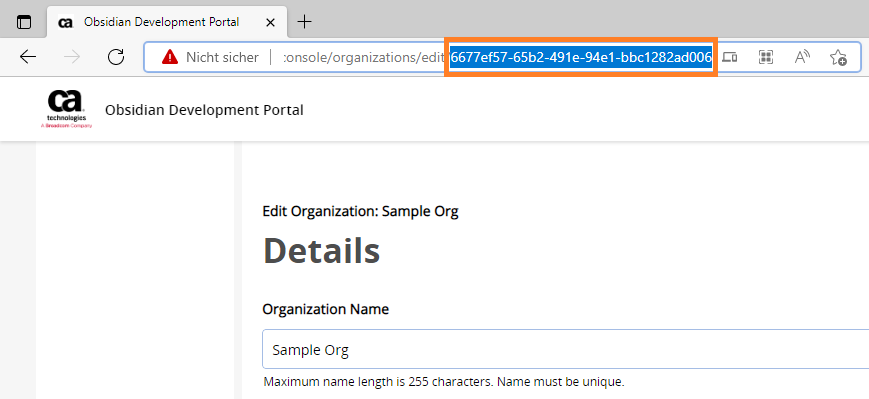Close the Obsidian Development Portal tab
This screenshot has width=869, height=399.
pos(270,22)
